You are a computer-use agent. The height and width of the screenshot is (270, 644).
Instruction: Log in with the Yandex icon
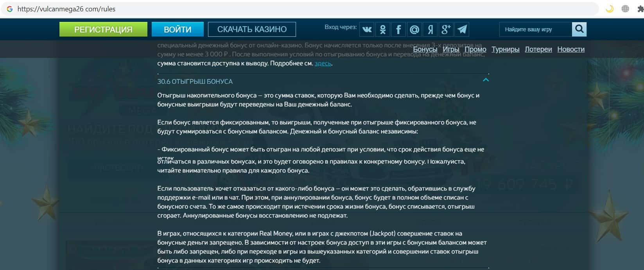[x=431, y=29]
